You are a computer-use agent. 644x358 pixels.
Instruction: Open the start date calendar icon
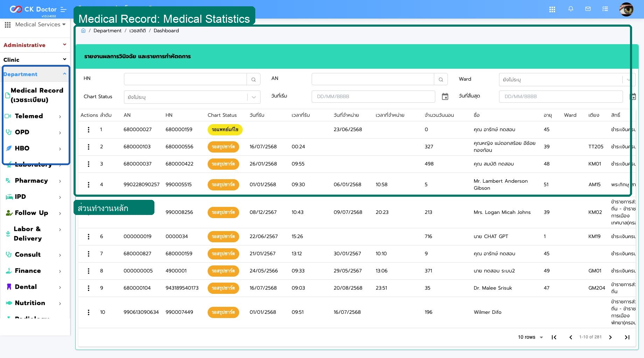coord(445,96)
